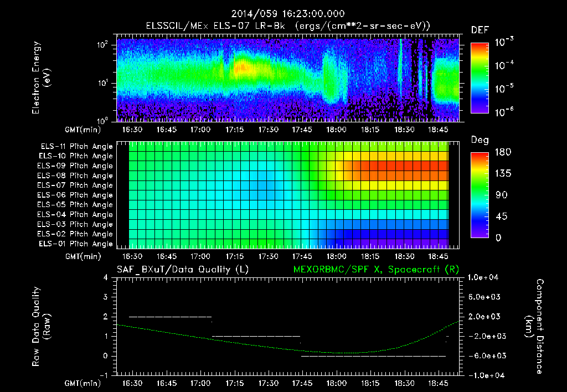Click the GMT(min) label under the spectrogram

click(x=83, y=130)
